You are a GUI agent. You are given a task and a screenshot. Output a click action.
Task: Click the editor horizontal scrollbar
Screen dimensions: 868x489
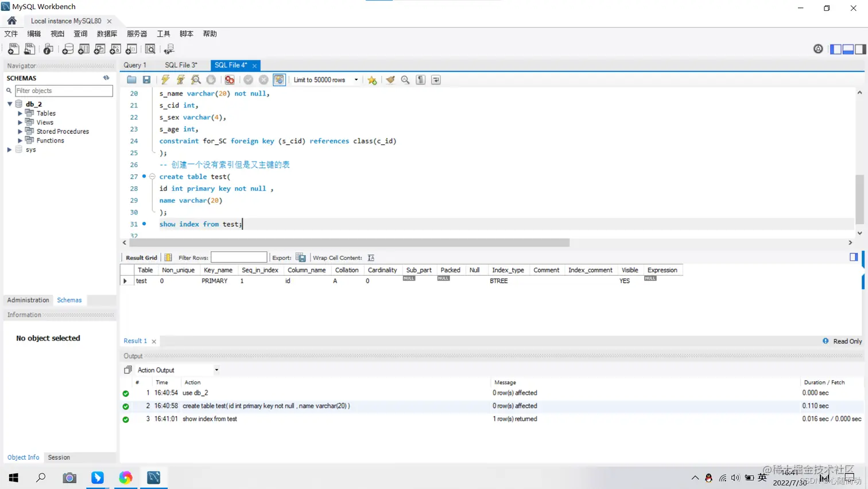(x=349, y=242)
